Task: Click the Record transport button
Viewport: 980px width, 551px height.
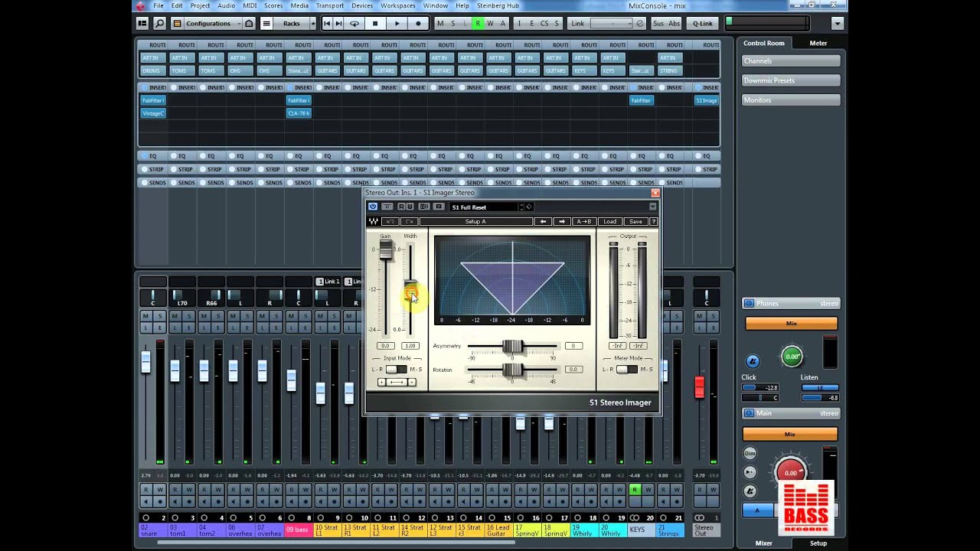Action: click(x=418, y=24)
